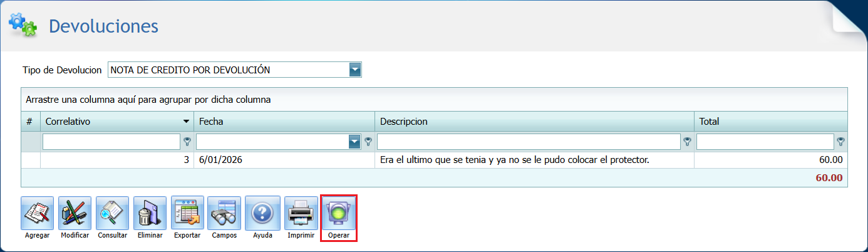
Task: Click the red 60.00 summary total
Action: [829, 177]
